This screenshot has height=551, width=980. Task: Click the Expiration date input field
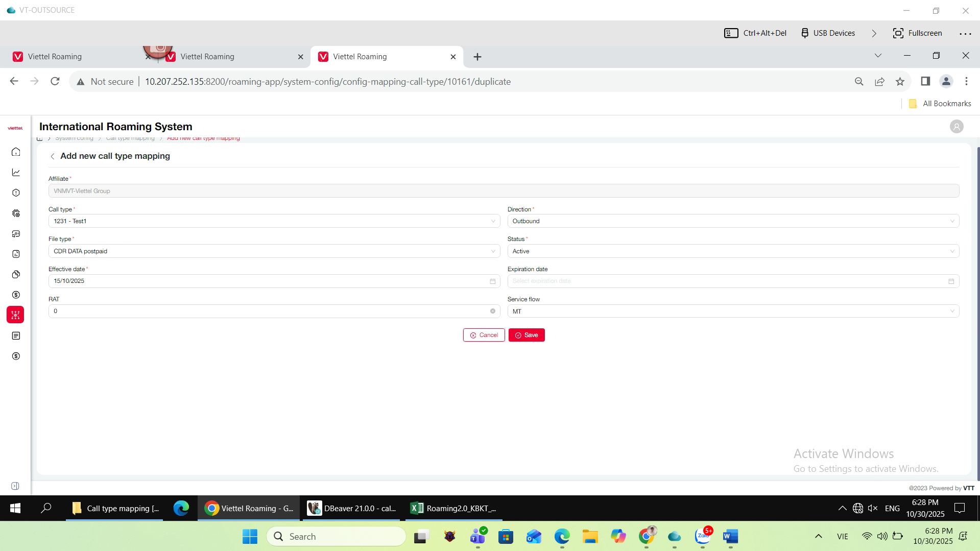tap(728, 281)
